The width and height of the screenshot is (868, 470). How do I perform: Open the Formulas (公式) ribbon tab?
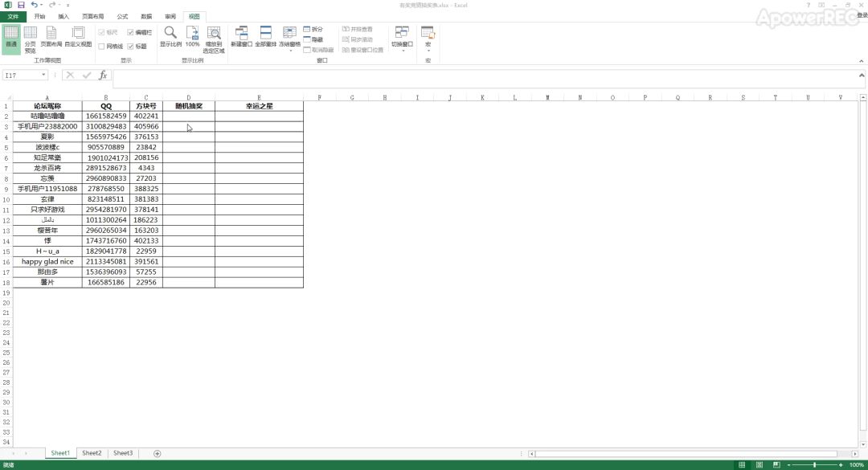[x=122, y=16]
